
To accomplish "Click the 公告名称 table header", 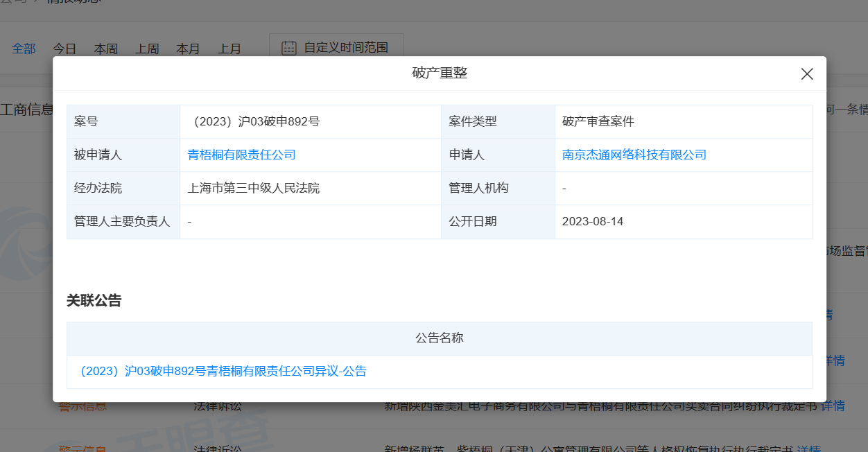I will 439,338.
